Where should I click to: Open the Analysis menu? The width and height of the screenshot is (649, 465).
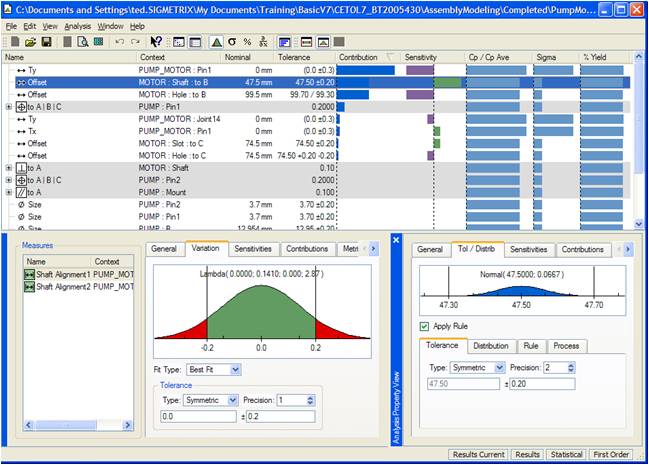(x=77, y=26)
